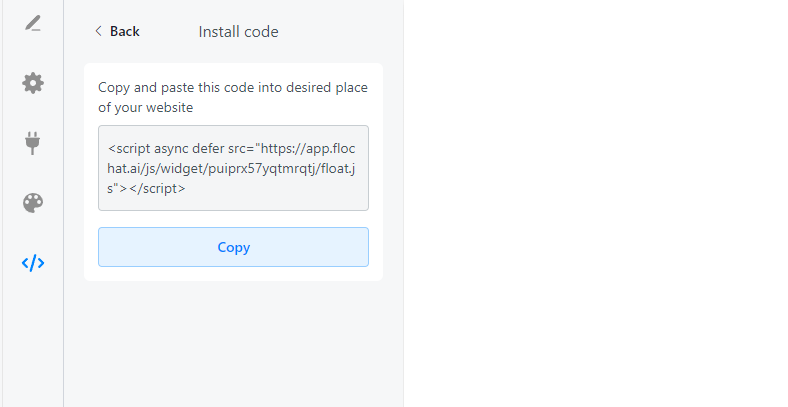Go back using the Back label
The image size is (788, 407).
coord(125,31)
